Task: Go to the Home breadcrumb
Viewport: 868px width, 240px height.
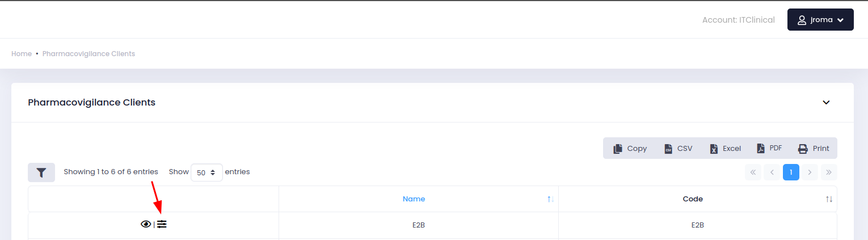Action: (x=22, y=54)
